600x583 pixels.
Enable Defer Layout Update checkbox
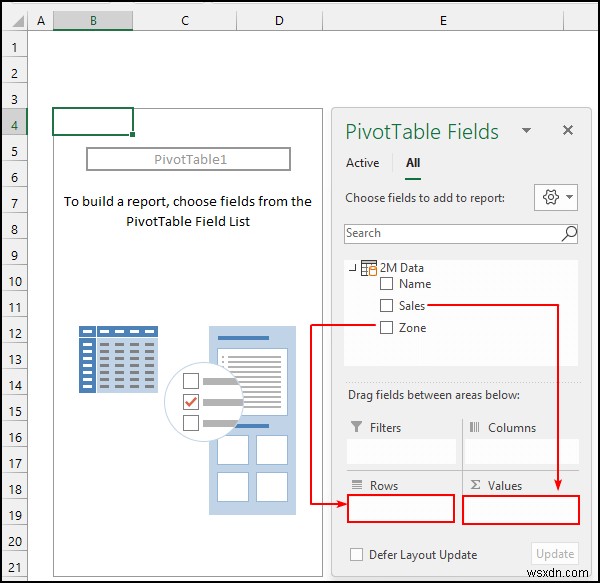(356, 554)
